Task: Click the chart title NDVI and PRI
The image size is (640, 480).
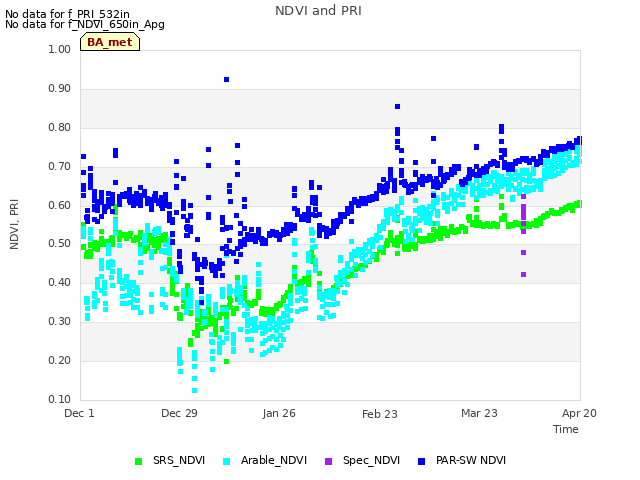Action: [x=318, y=11]
